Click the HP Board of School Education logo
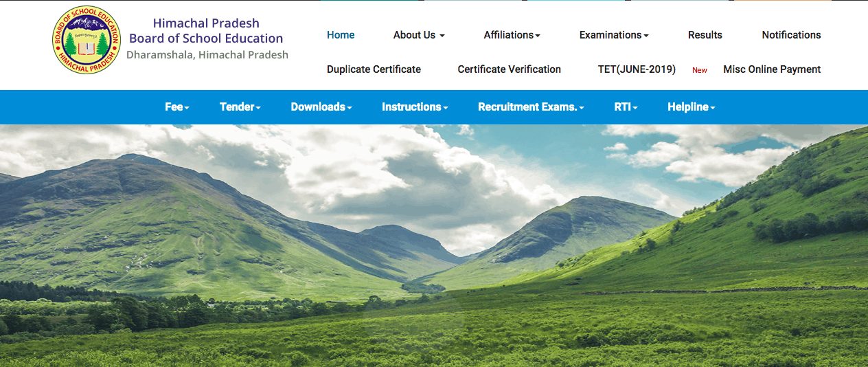The width and height of the screenshot is (868, 367). [87, 40]
